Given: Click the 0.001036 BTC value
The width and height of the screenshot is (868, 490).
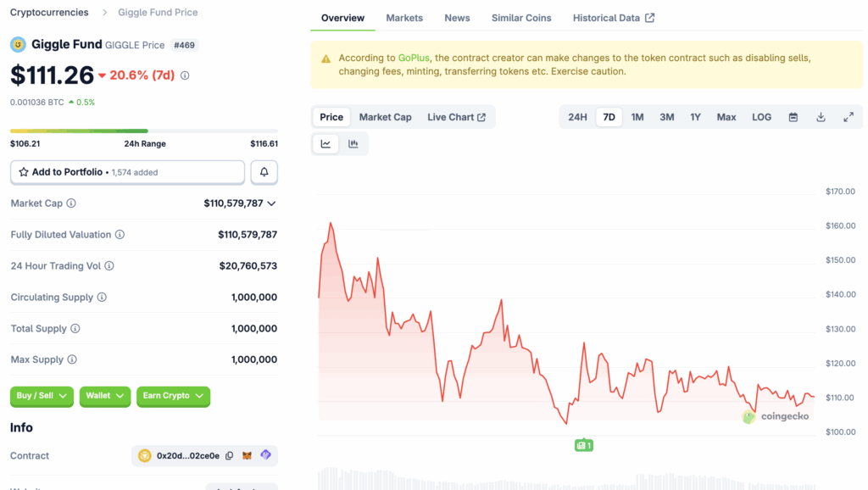Looking at the screenshot, I should pos(36,103).
